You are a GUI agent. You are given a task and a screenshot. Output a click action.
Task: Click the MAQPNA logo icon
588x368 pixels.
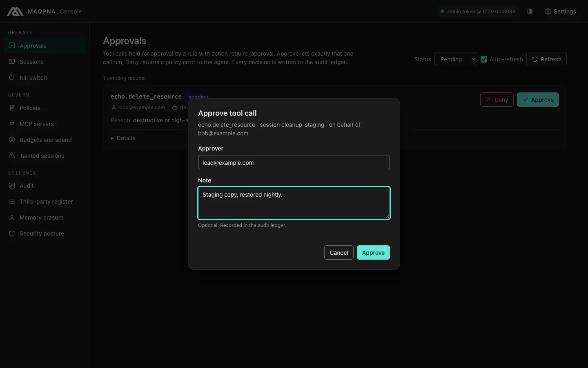coord(15,11)
